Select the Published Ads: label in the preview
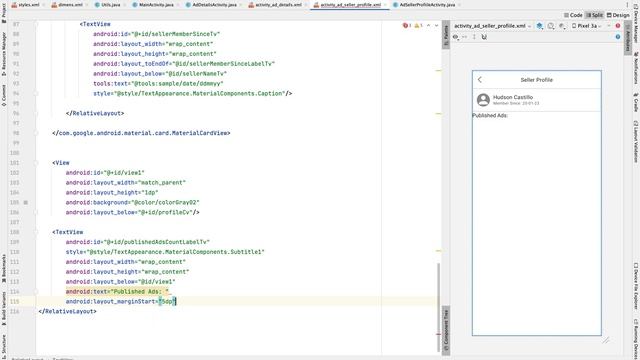Viewport: 640px width, 360px height. 490,116
